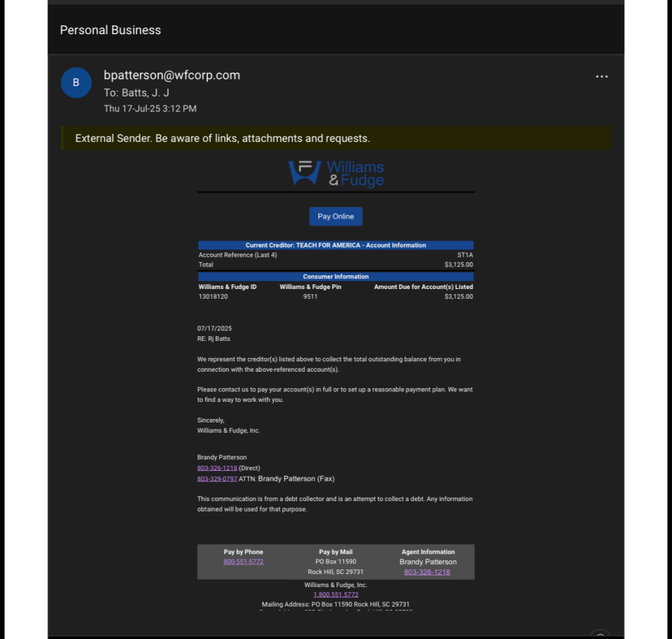Click the External Sender warning banner
Image resolution: width=672 pixels, height=639 pixels.
tap(223, 139)
